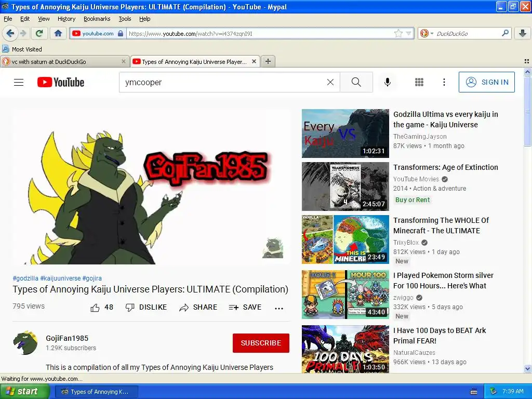Image resolution: width=532 pixels, height=399 pixels.
Task: Bookmark this page with the star icon
Action: coord(398,33)
